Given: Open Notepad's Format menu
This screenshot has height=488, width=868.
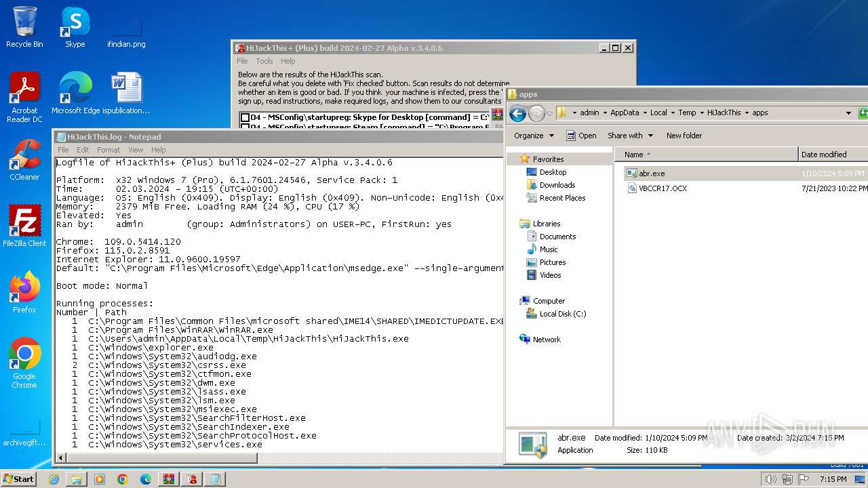Looking at the screenshot, I should 108,150.
